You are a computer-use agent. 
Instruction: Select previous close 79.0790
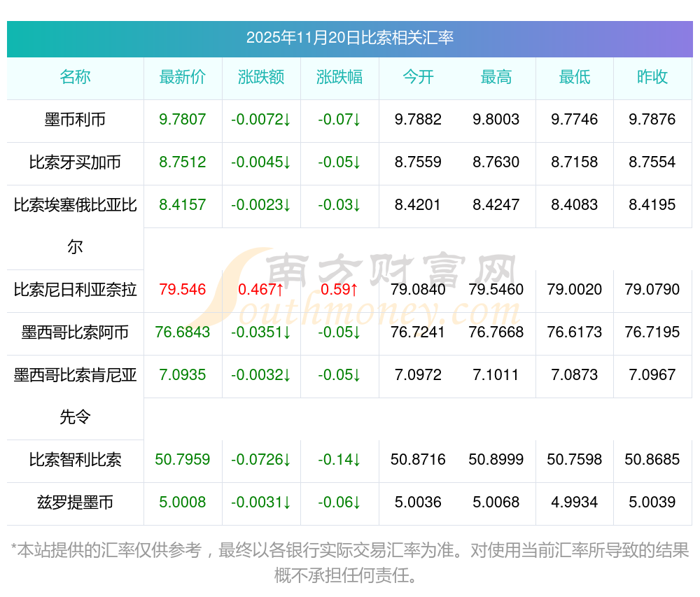[652, 289]
